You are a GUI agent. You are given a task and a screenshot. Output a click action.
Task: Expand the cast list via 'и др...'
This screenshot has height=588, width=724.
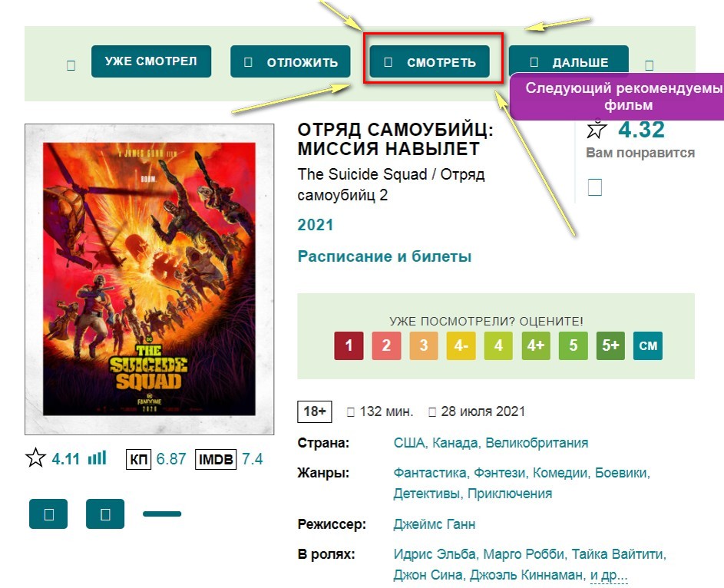pyautogui.click(x=608, y=576)
